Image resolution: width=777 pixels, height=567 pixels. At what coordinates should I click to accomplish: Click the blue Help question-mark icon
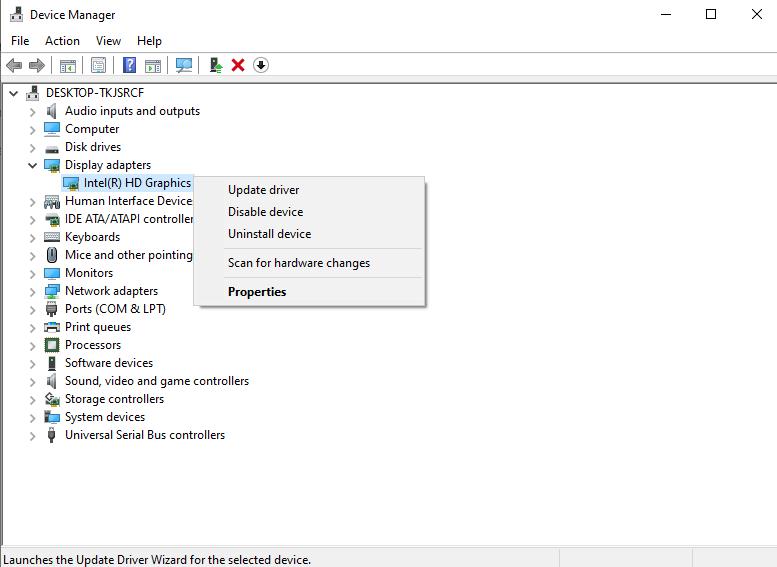pyautogui.click(x=129, y=65)
